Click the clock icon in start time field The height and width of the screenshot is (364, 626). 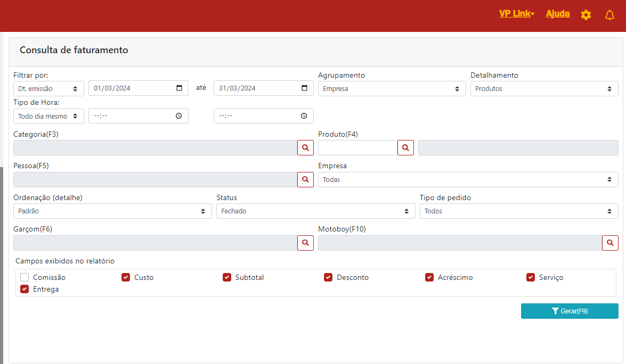(179, 116)
